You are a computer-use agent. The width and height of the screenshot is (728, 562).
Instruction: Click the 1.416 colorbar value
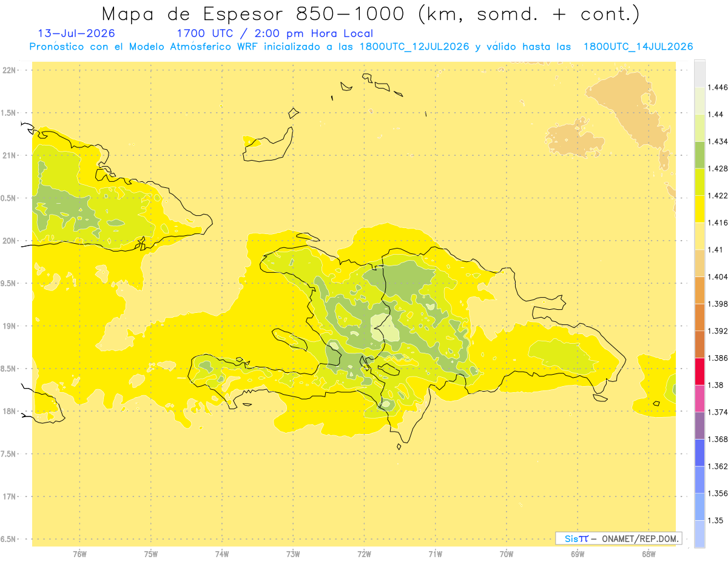pos(718,223)
